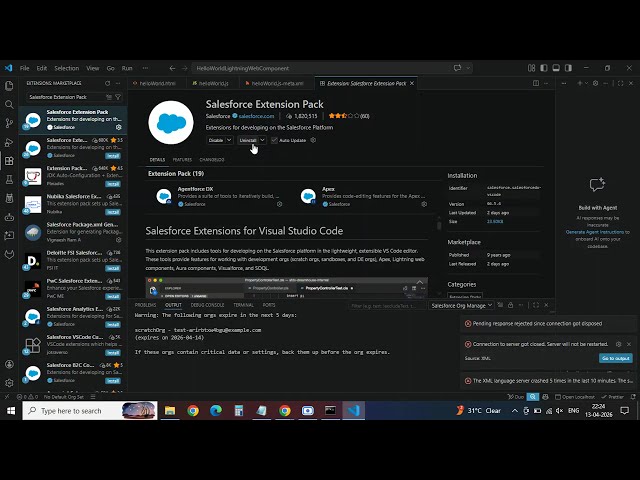Maximize the chat panel
Viewport: 640px width, 480px height.
tap(620, 83)
